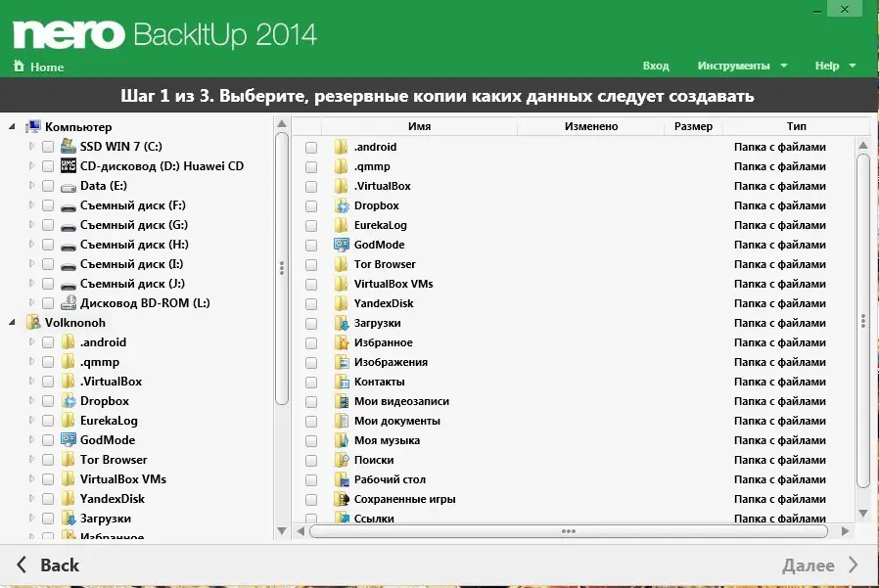Click the Volknonoh user folder icon
The width and height of the screenshot is (879, 588).
click(33, 322)
